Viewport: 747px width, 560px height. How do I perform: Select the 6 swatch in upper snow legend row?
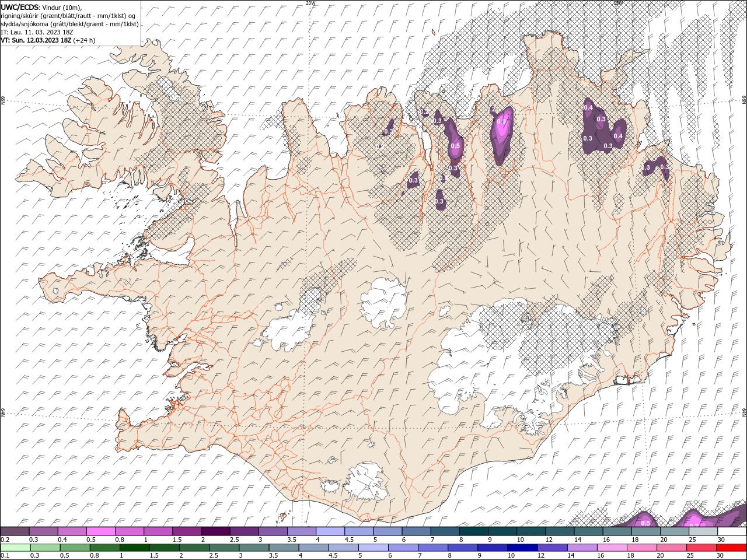pyautogui.click(x=416, y=531)
